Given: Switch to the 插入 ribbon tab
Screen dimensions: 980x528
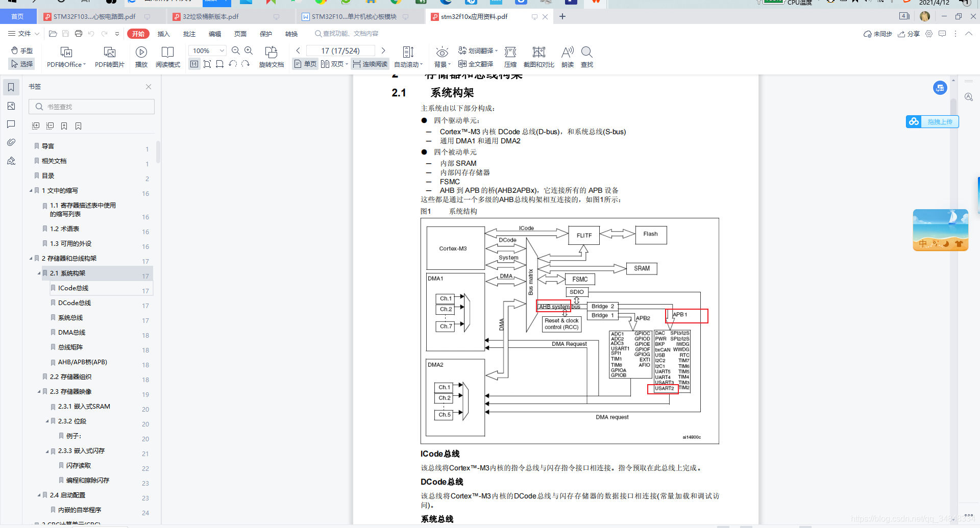Looking at the screenshot, I should click(163, 34).
